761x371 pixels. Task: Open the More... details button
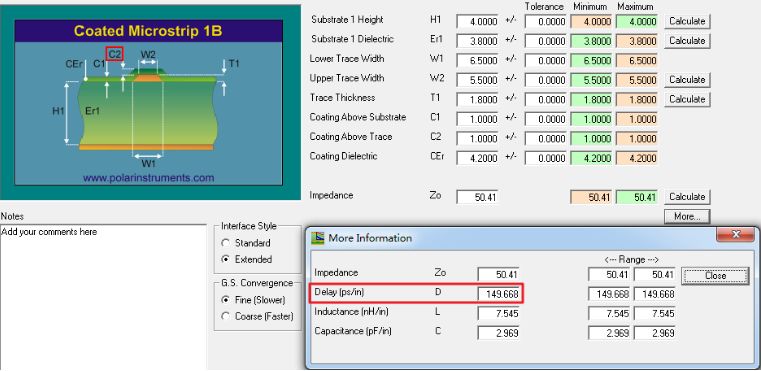[x=687, y=217]
